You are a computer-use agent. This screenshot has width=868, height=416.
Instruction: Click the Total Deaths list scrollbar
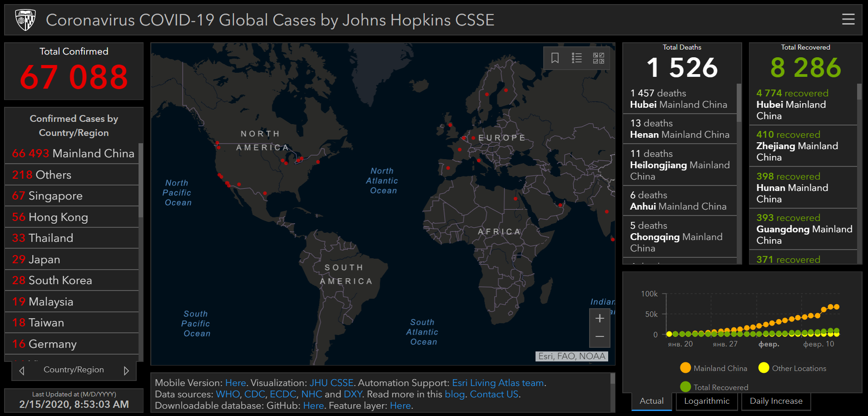click(739, 103)
